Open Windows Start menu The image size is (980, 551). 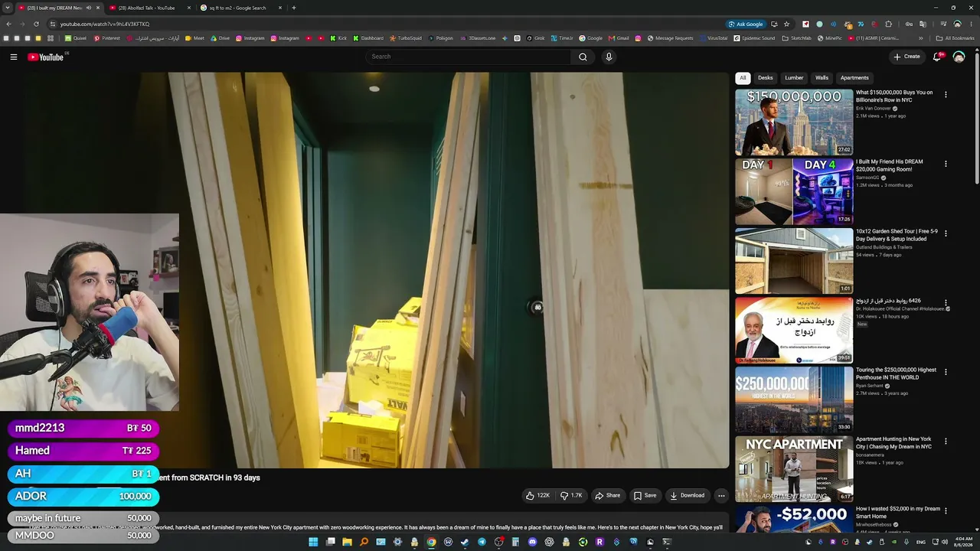pos(313,542)
